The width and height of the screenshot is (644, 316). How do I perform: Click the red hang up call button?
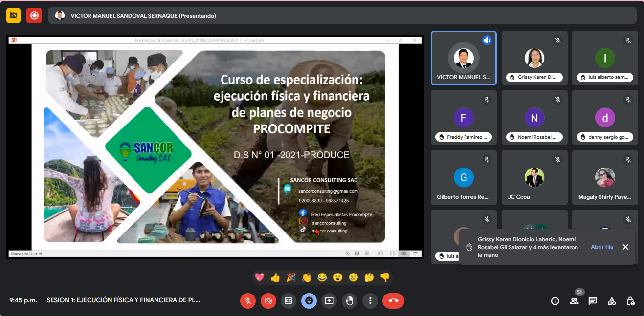click(393, 301)
